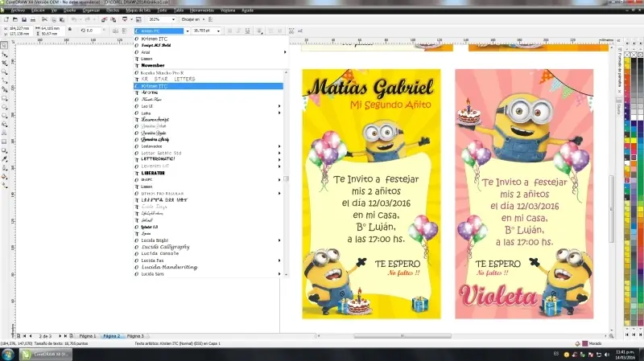Expand Lucida Sans font submenu arrow
The height and width of the screenshot is (361, 644).
(279, 274)
